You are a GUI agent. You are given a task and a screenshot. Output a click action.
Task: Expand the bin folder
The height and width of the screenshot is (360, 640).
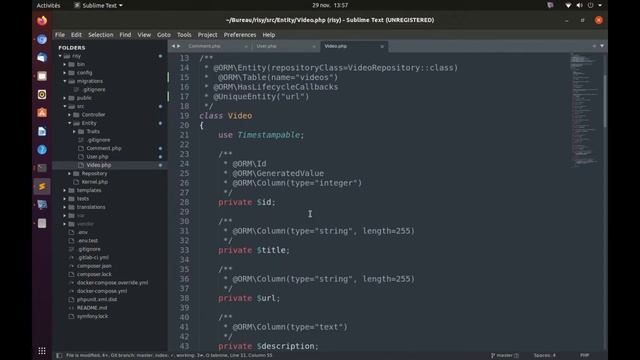pyautogui.click(x=64, y=64)
